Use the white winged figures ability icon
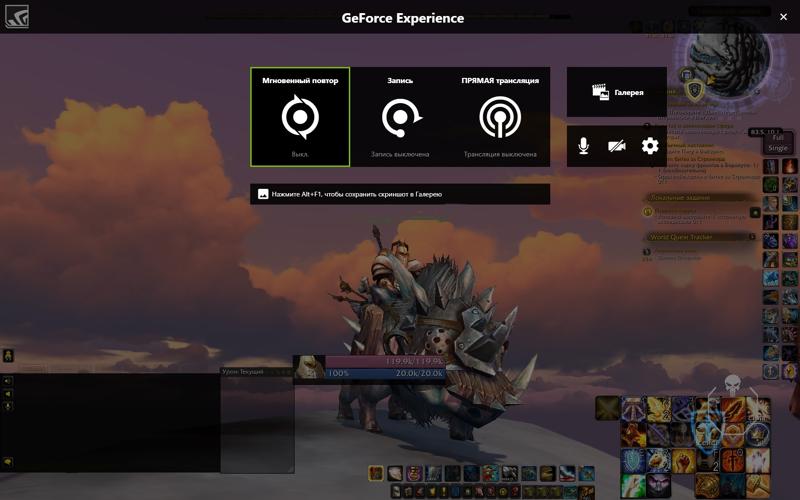 [758, 460]
